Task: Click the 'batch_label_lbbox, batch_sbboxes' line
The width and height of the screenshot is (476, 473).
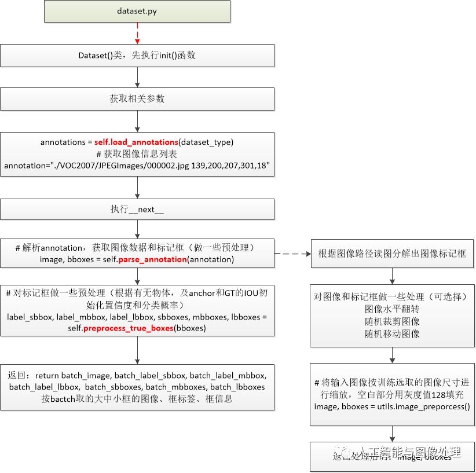Action: point(137,387)
